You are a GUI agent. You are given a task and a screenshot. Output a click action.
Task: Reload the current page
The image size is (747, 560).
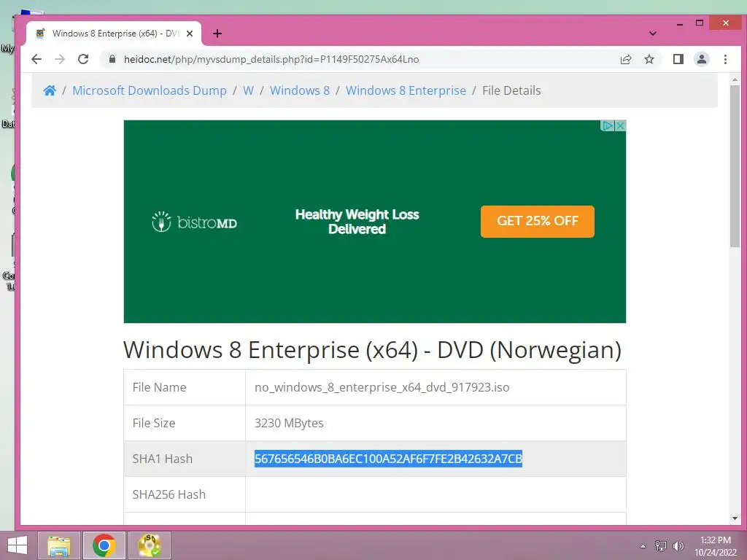83,59
